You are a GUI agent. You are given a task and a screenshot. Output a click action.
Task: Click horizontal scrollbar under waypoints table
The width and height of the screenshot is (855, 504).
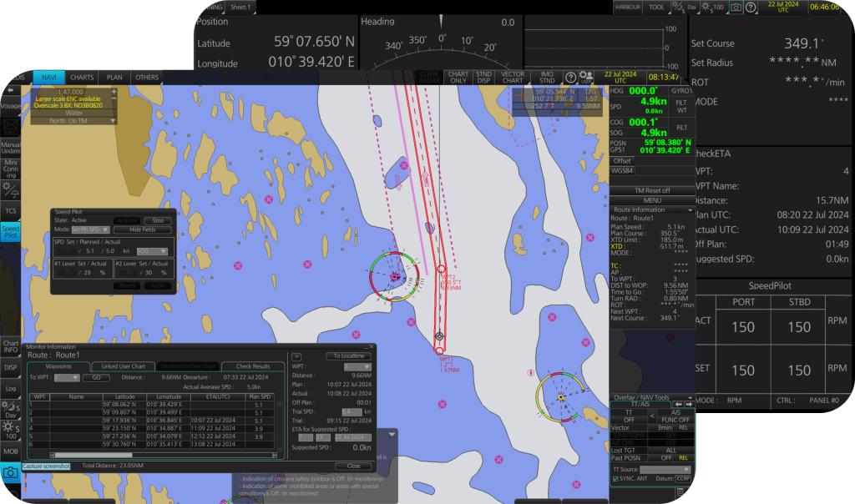(163, 455)
